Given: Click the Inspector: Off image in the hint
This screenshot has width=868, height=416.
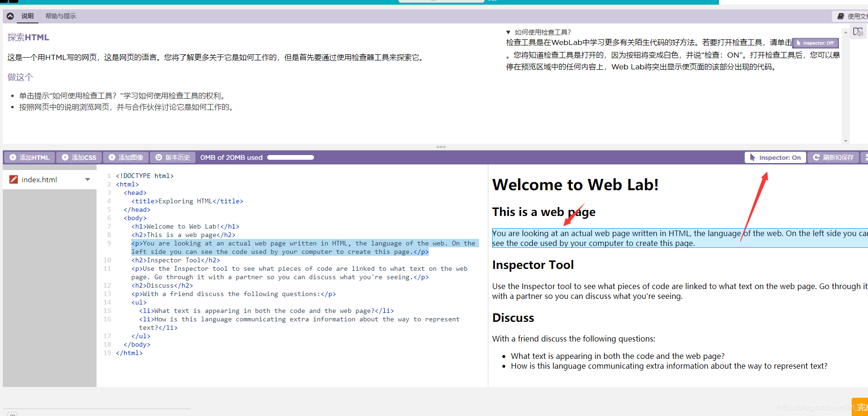Looking at the screenshot, I should (x=815, y=43).
